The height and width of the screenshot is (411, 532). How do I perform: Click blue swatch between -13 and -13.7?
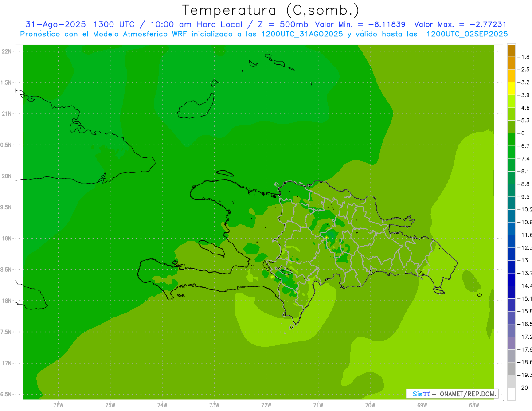click(511, 267)
